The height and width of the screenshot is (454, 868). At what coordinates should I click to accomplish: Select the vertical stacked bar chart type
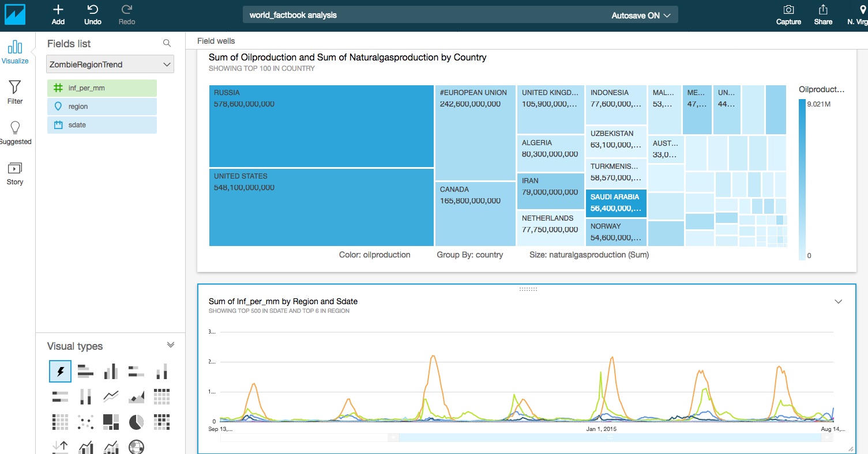(x=161, y=372)
